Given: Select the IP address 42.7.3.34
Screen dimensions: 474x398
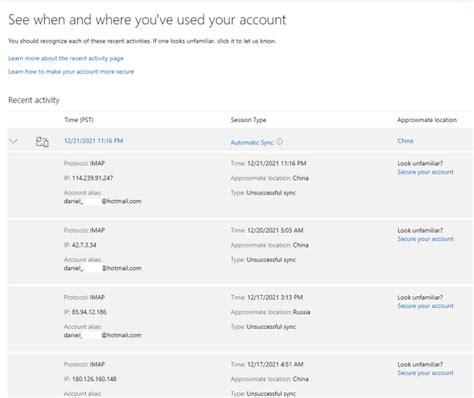Looking at the screenshot, I should pyautogui.click(x=84, y=245).
